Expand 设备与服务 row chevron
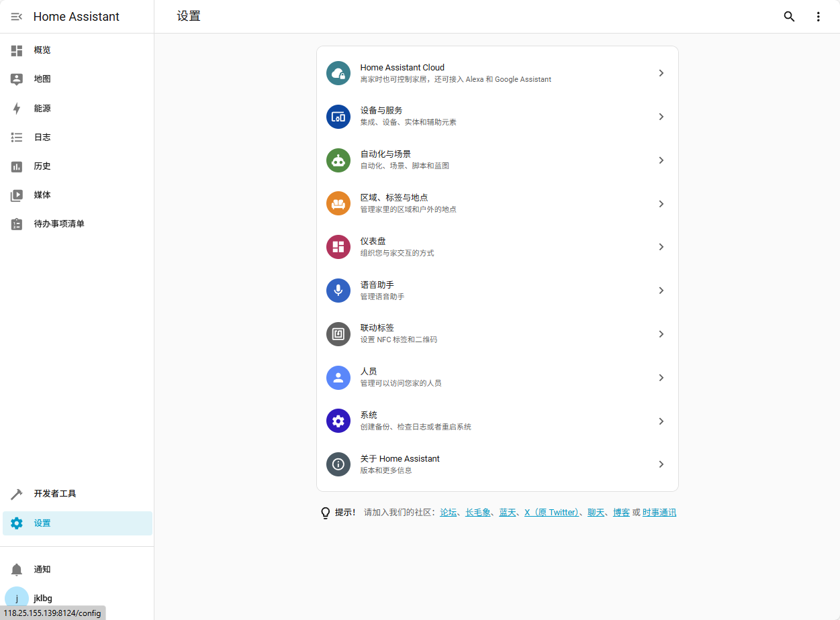This screenshot has height=620, width=840. pos(661,117)
